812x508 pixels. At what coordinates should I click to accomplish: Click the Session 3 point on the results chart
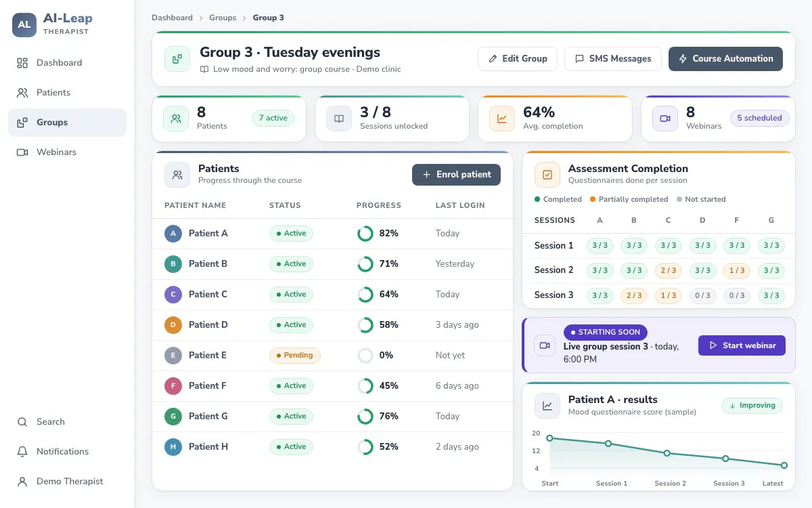click(x=725, y=459)
